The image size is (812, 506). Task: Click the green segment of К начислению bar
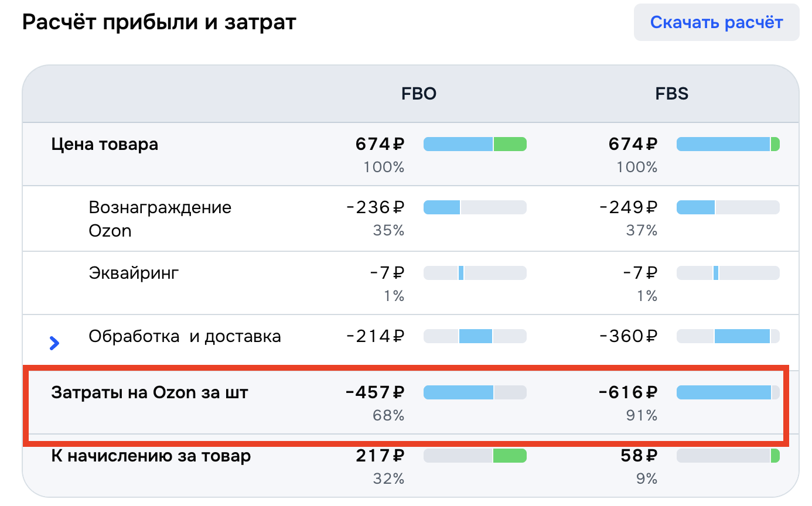pyautogui.click(x=509, y=455)
